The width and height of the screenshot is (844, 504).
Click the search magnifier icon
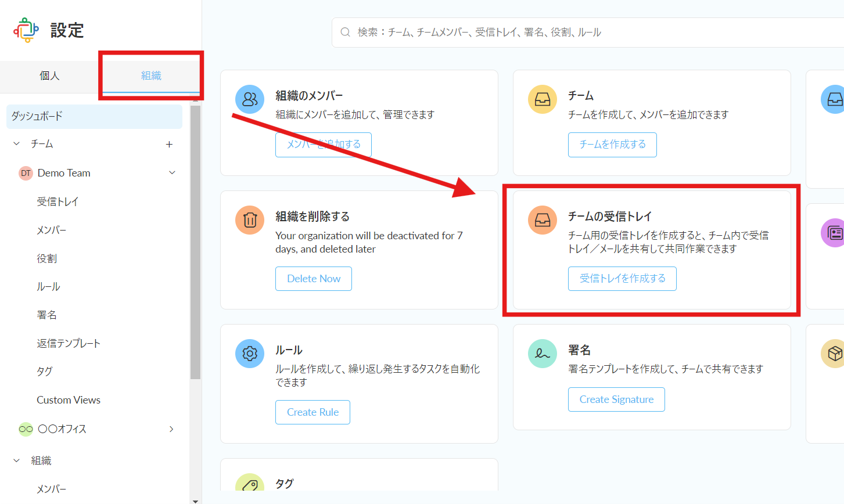tap(345, 33)
